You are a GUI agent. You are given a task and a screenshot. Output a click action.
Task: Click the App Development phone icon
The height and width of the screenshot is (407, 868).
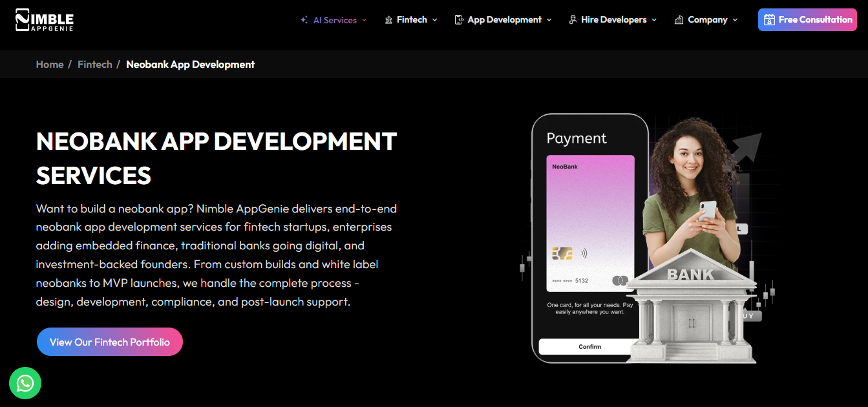point(459,20)
